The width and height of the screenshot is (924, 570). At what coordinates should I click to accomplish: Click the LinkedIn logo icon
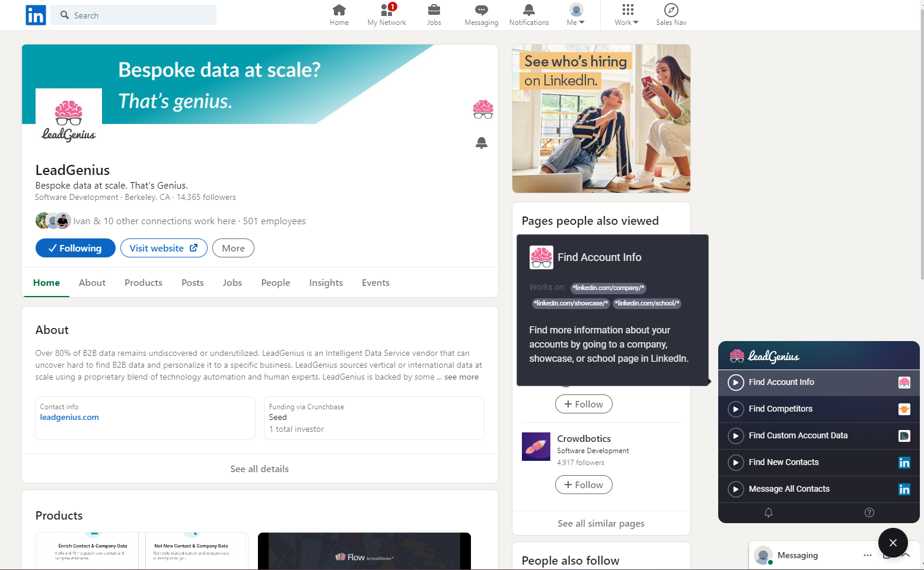36,15
